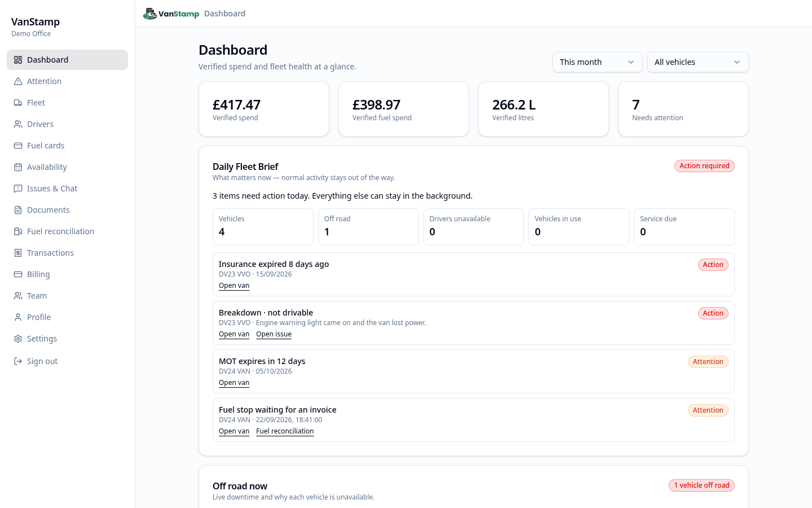Click Attention badge on Fuel stop row
Viewport: 812px width, 508px height.
(708, 410)
